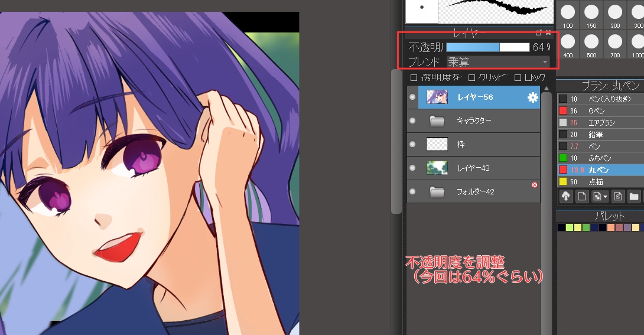Select the レイヤー56 layer thumbnail

[x=437, y=97]
